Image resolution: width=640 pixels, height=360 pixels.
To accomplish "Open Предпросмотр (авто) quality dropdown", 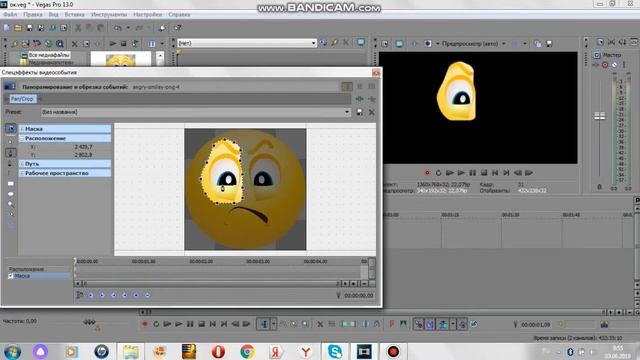I will [x=504, y=44].
